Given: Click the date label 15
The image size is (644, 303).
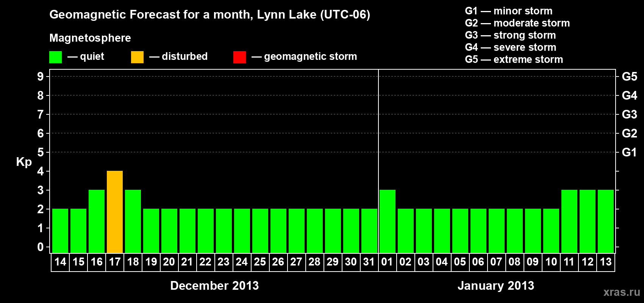Looking at the screenshot, I should pyautogui.click(x=78, y=262).
